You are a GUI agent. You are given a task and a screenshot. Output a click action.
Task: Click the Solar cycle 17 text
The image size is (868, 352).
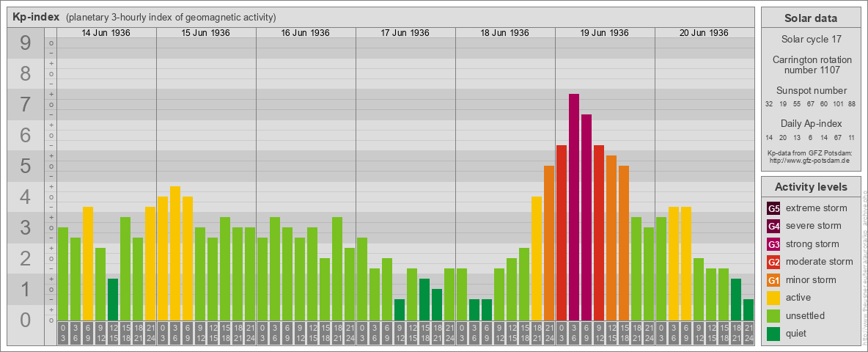point(811,40)
